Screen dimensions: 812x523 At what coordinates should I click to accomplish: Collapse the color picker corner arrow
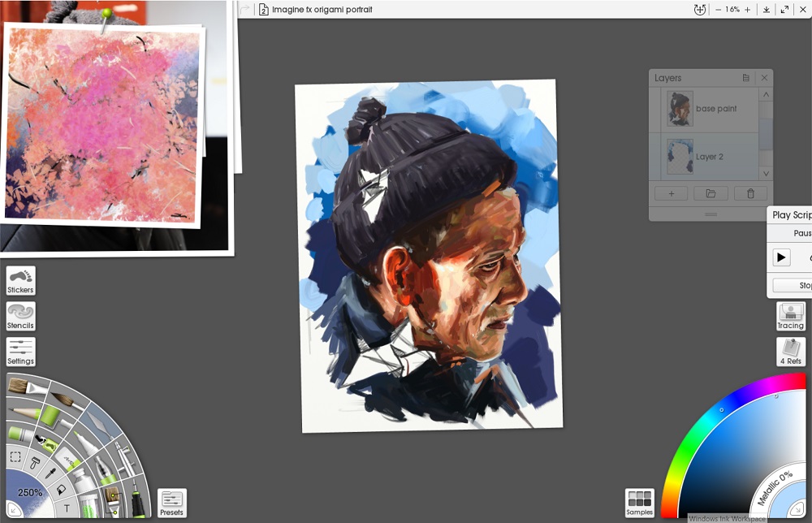797,511
